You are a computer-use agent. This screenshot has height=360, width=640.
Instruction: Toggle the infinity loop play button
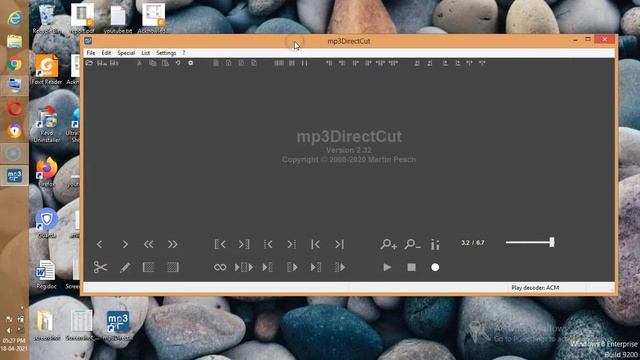(220, 267)
